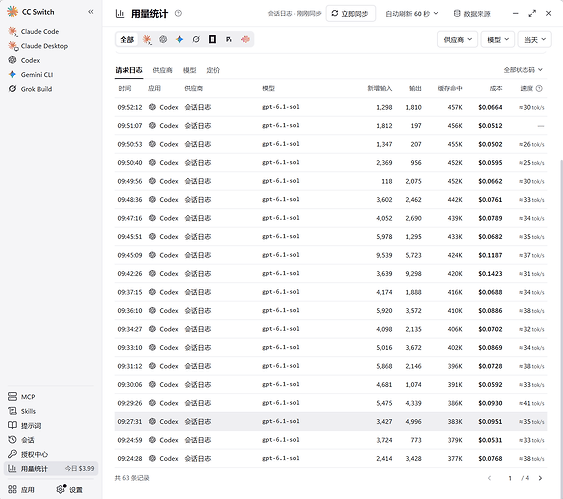This screenshot has width=563, height=499.
Task: Select the highlighted row at 09:27:31
Action: 331,421
